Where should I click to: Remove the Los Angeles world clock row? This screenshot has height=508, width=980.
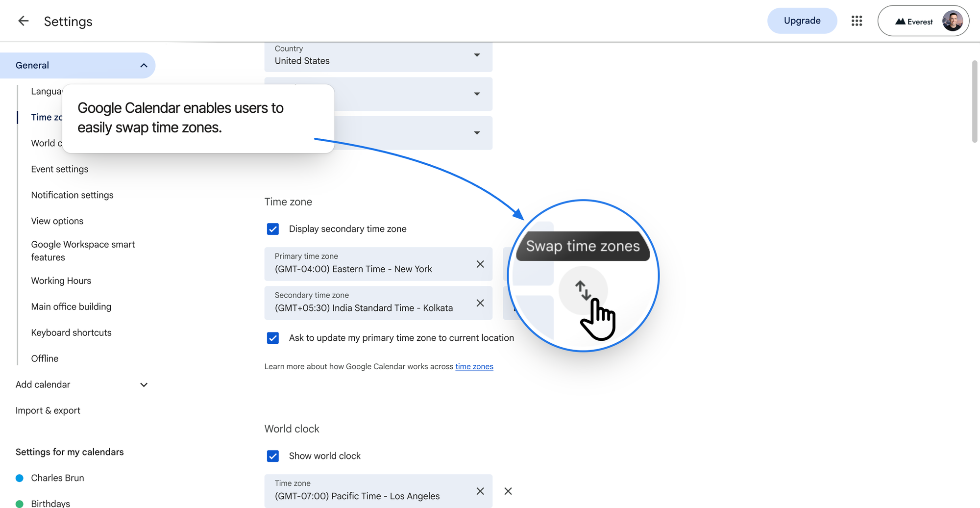[x=508, y=491]
